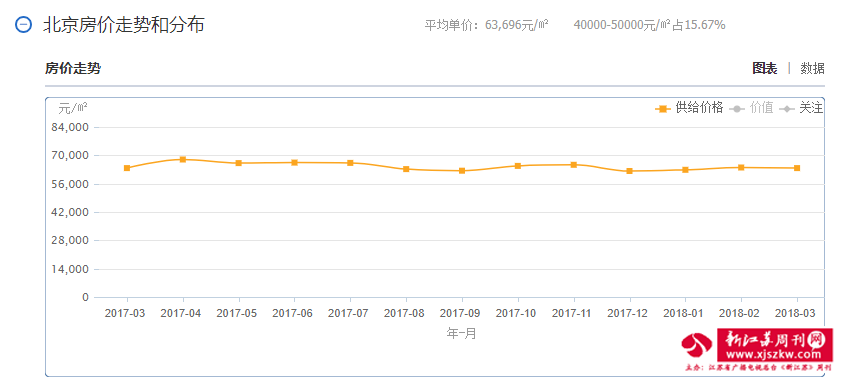Click the 2017-06 data point marker
842x378 pixels.
(295, 163)
